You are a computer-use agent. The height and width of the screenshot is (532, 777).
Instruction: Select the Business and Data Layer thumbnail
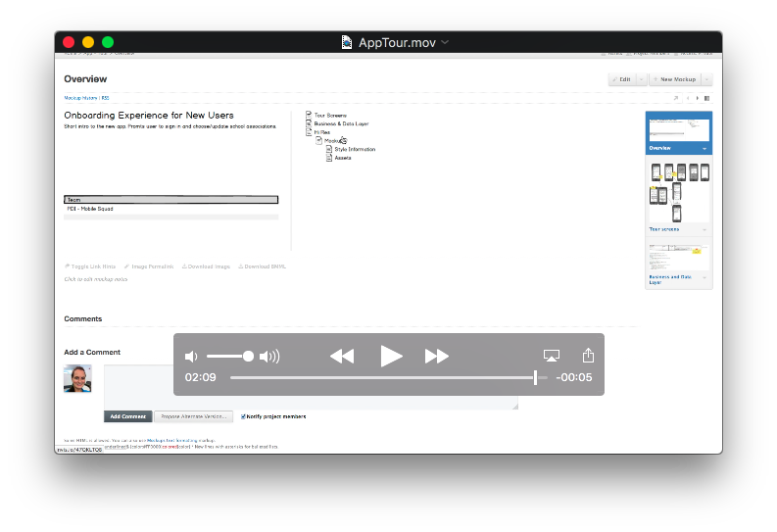[679, 258]
